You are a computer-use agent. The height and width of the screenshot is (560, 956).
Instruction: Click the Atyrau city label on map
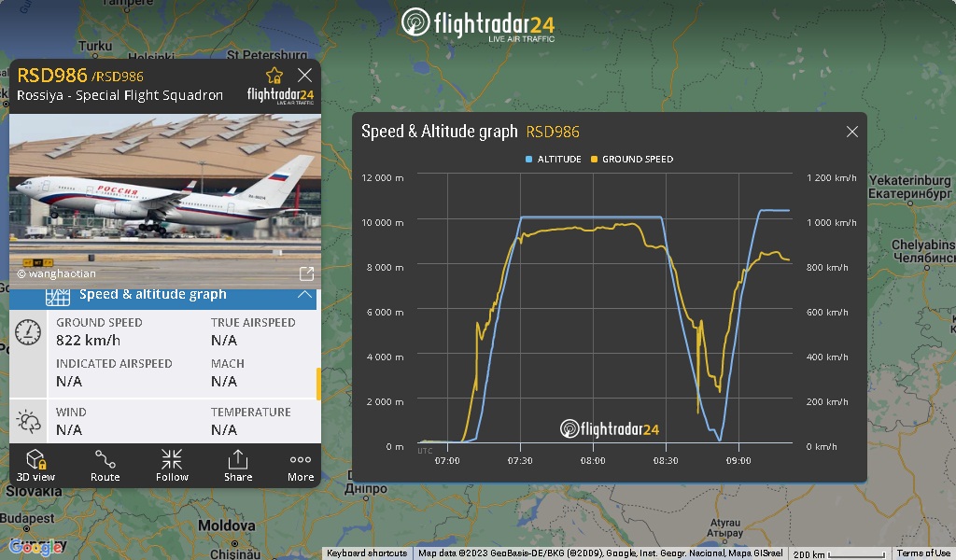pyautogui.click(x=725, y=523)
